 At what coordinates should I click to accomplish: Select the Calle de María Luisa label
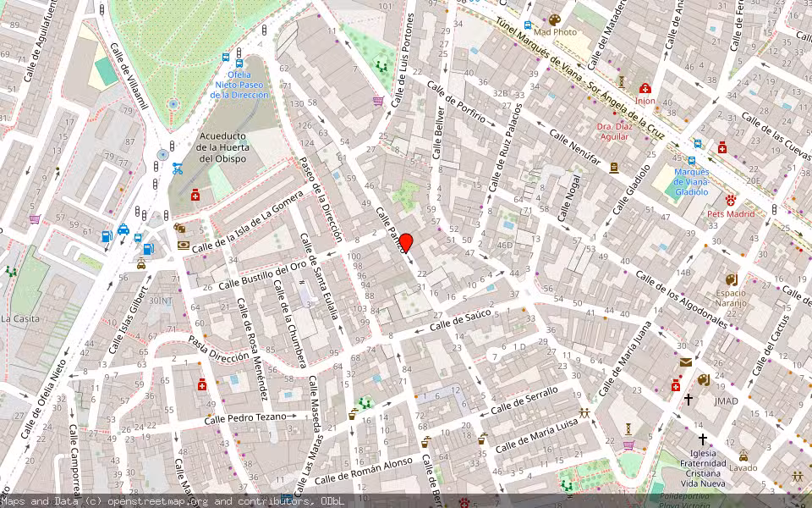point(536,437)
